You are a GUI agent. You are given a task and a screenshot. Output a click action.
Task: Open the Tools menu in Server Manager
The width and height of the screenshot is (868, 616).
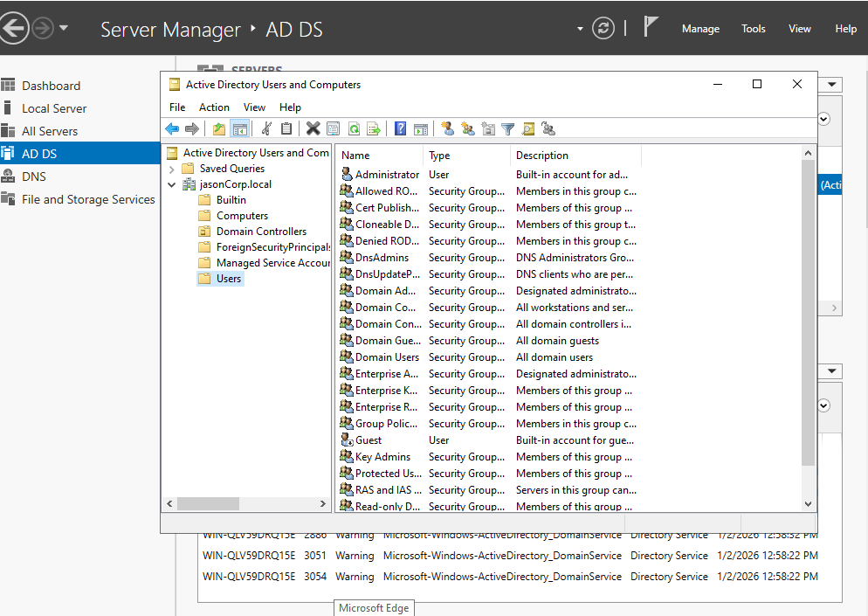coord(752,28)
